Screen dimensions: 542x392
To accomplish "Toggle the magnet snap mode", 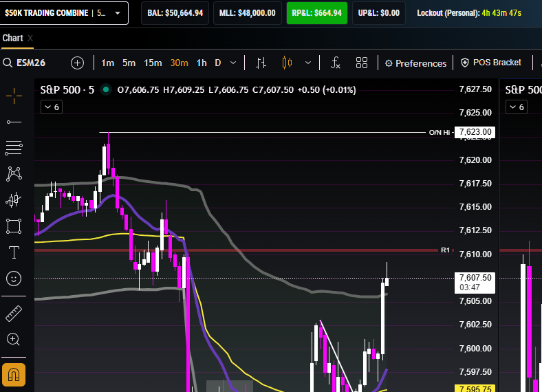I will [14, 375].
